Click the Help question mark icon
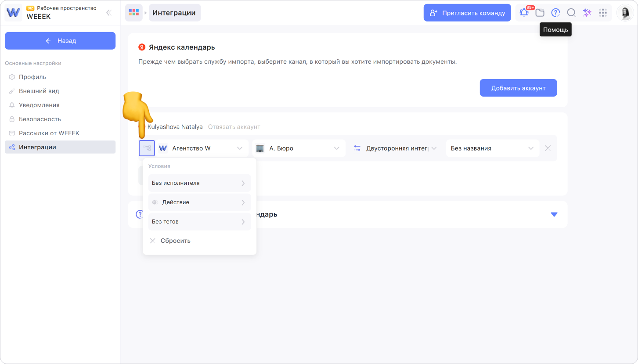The height and width of the screenshot is (364, 638). pyautogui.click(x=555, y=13)
